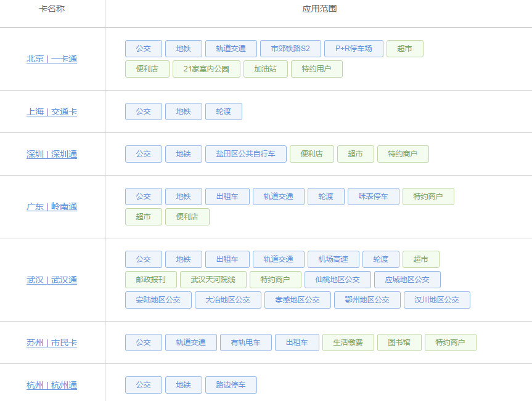Select the P+R停车场 tag for Beijing
The height and width of the screenshot is (401, 532).
pyautogui.click(x=353, y=49)
